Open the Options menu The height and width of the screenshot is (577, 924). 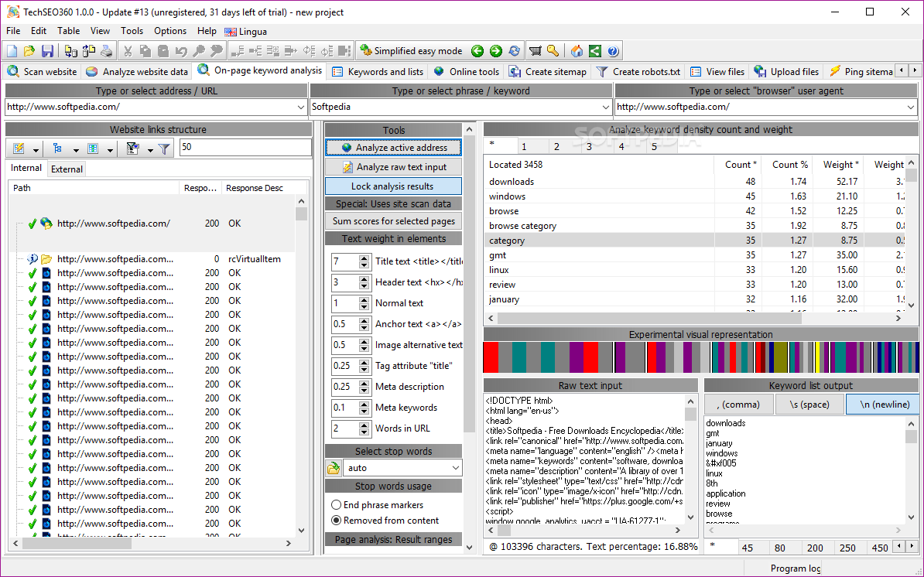tap(170, 31)
